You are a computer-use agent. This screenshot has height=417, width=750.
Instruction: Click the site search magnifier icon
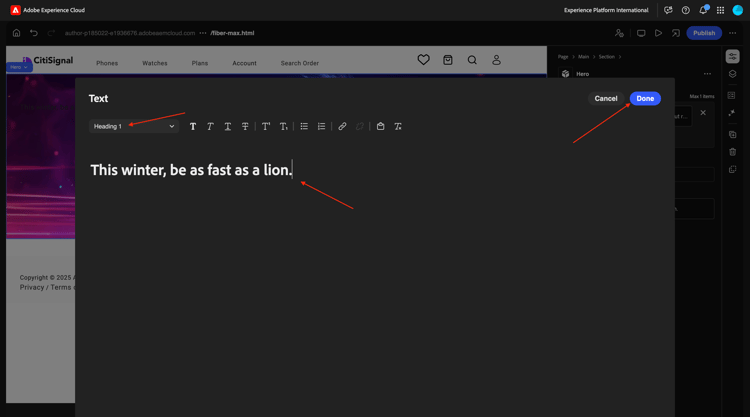pos(472,60)
